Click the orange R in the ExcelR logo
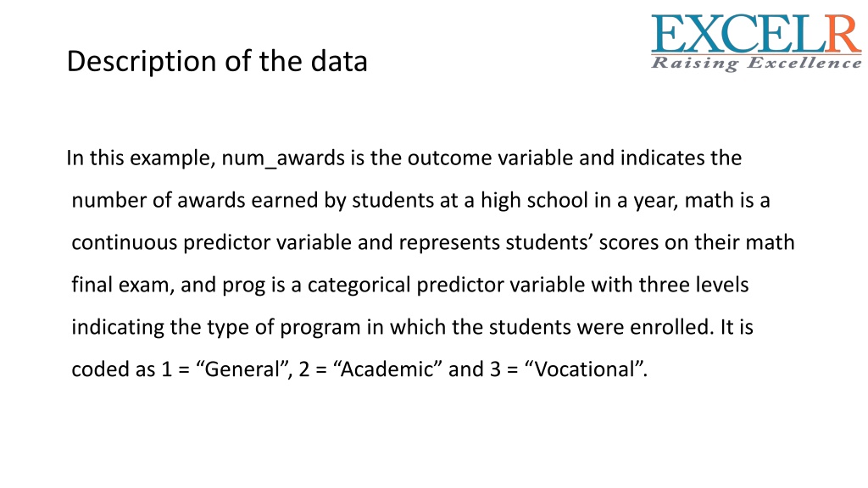The width and height of the screenshot is (868, 488). point(843,34)
